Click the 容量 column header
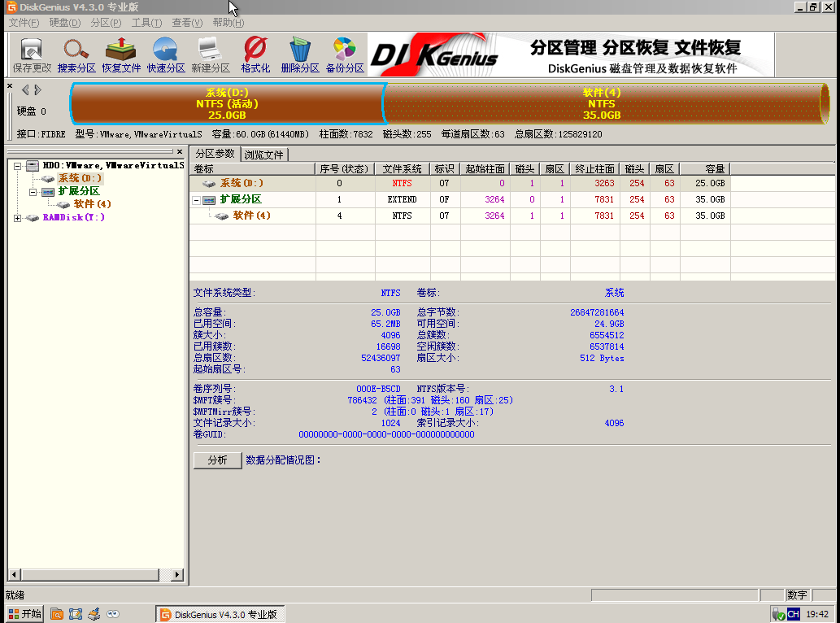This screenshot has width=840, height=623. coord(705,169)
